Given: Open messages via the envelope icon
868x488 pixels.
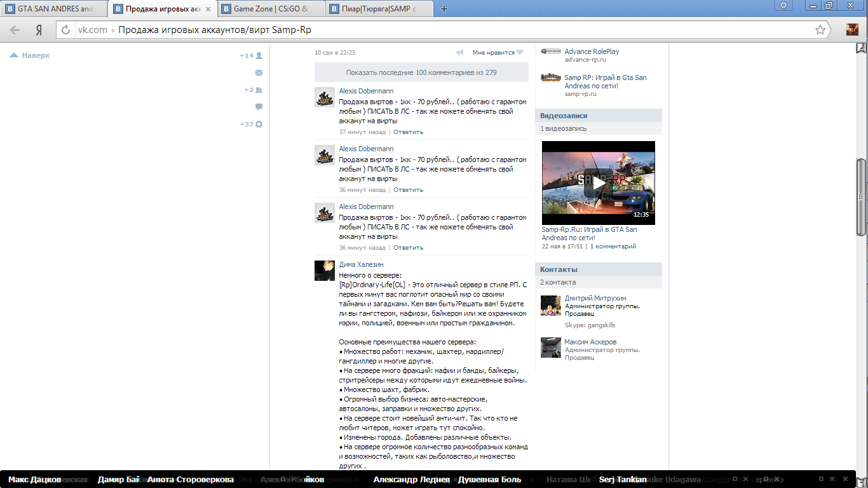Looking at the screenshot, I should click(259, 73).
